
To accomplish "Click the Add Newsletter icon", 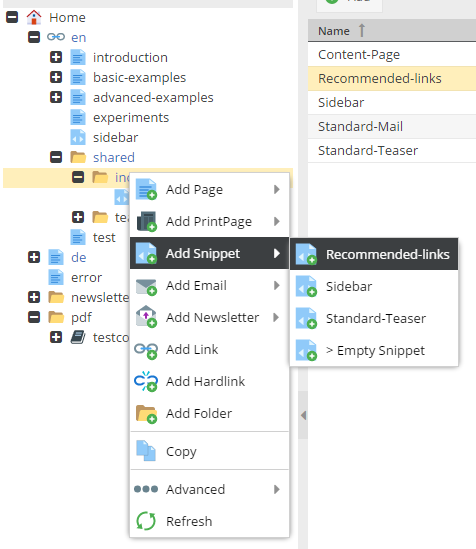I will 146,317.
